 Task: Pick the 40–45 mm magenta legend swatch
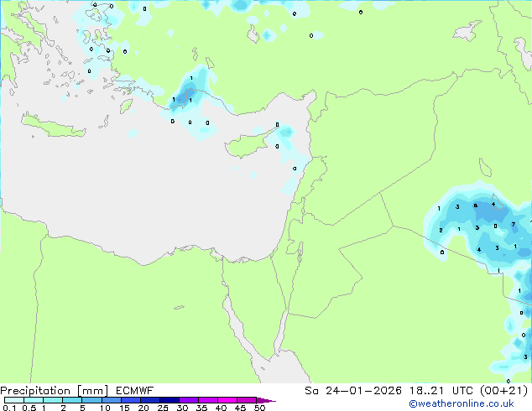227,400
